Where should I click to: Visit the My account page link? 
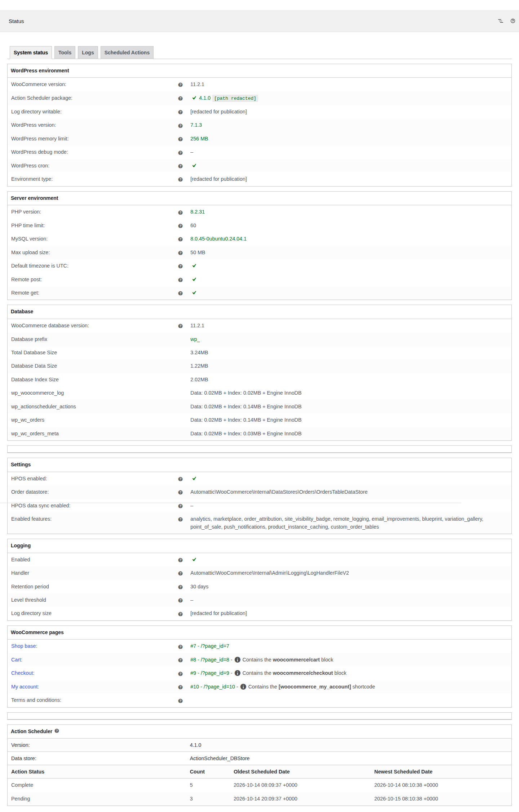tap(25, 687)
